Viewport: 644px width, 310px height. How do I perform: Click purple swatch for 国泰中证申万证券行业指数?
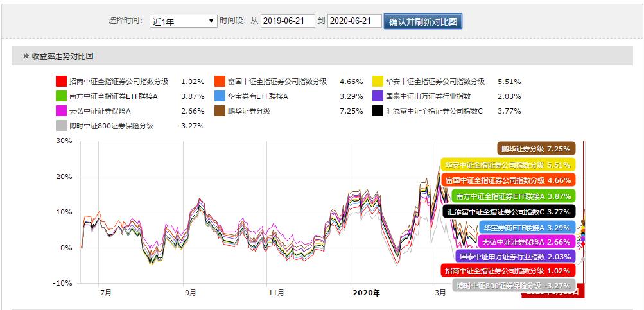[x=378, y=96]
